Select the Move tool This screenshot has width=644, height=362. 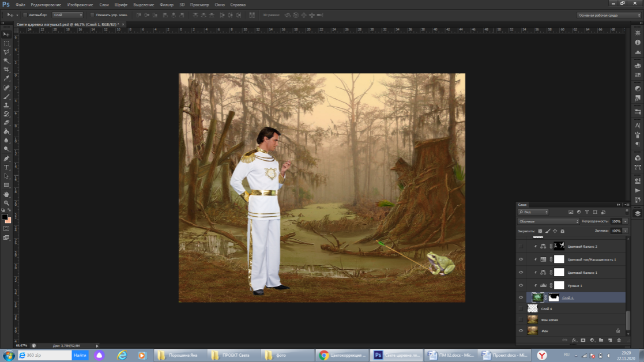point(6,35)
